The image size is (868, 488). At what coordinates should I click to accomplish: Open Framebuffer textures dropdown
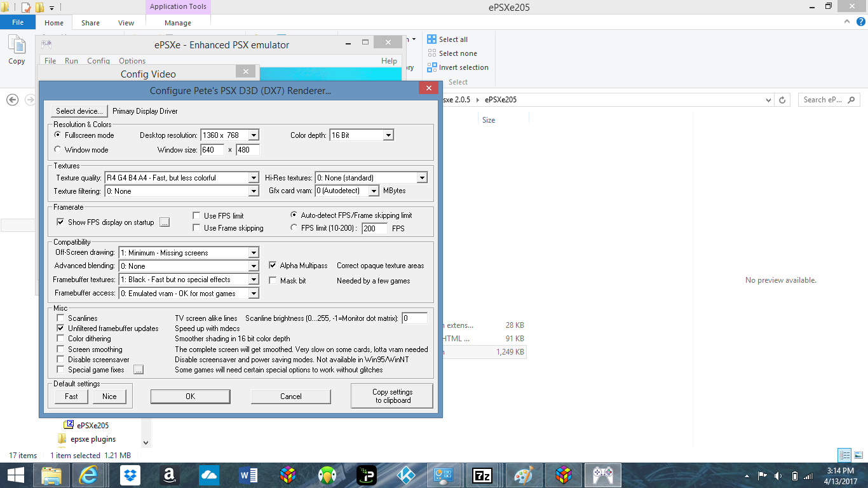click(x=254, y=280)
